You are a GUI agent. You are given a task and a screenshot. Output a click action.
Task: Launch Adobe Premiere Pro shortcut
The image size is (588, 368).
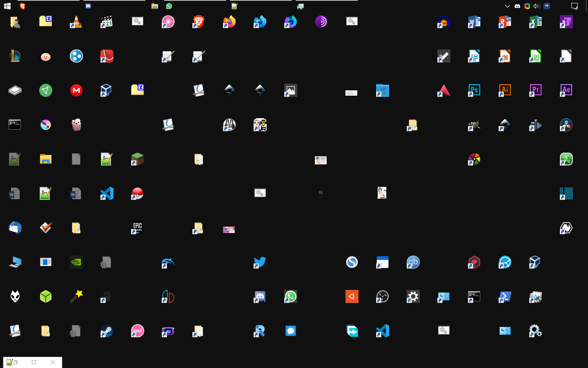click(535, 90)
